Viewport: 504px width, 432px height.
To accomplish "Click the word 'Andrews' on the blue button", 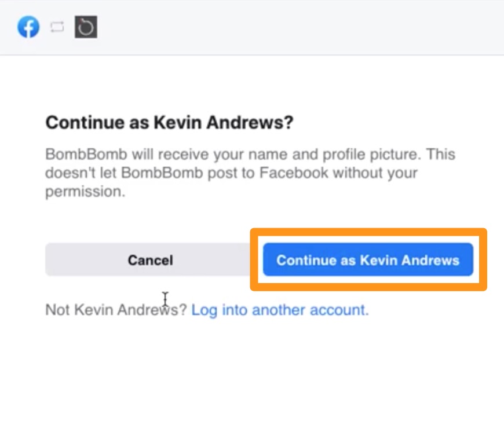I will pos(430,260).
